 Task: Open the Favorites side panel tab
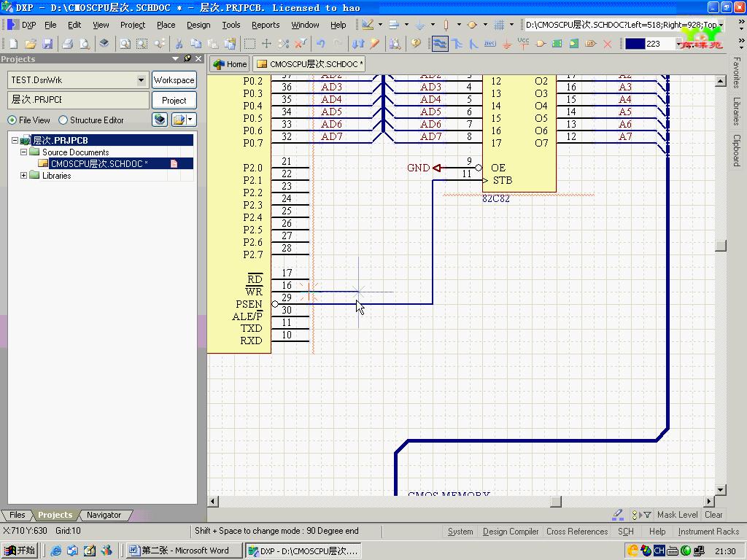point(737,73)
